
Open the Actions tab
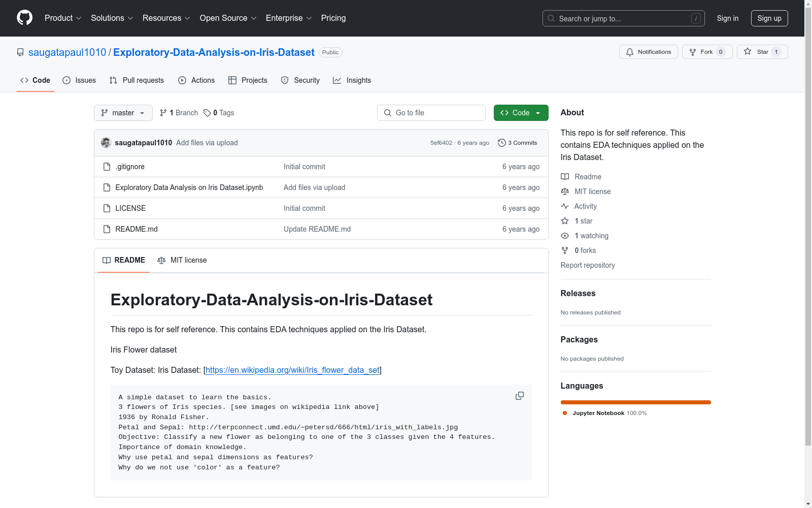[x=196, y=80]
